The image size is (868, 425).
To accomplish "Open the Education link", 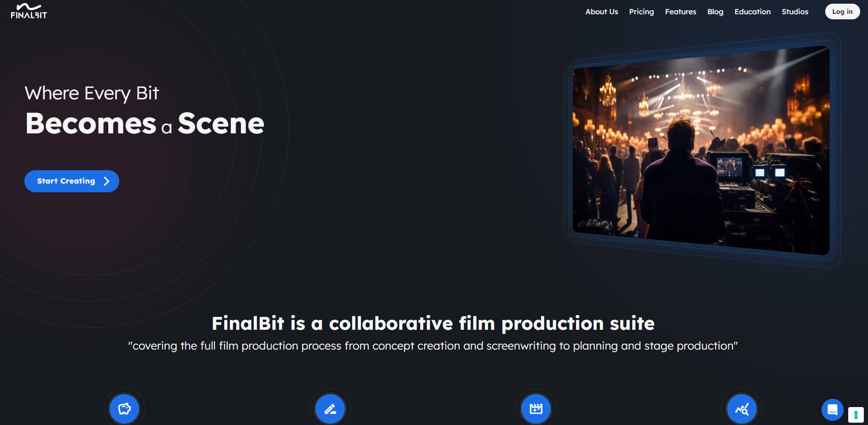I will click(x=752, y=11).
